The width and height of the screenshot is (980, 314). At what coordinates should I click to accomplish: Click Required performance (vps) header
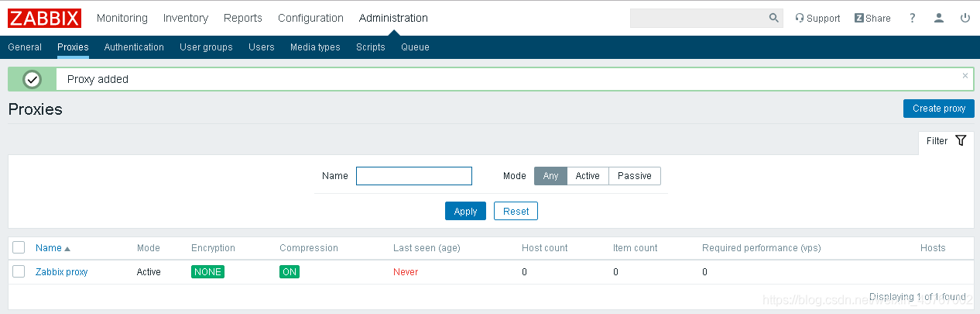[762, 248]
